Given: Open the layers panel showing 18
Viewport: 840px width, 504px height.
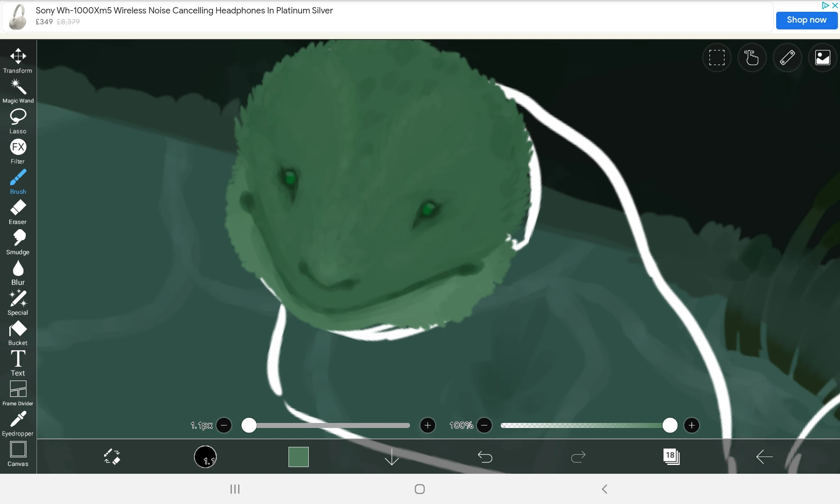Looking at the screenshot, I should pyautogui.click(x=671, y=457).
